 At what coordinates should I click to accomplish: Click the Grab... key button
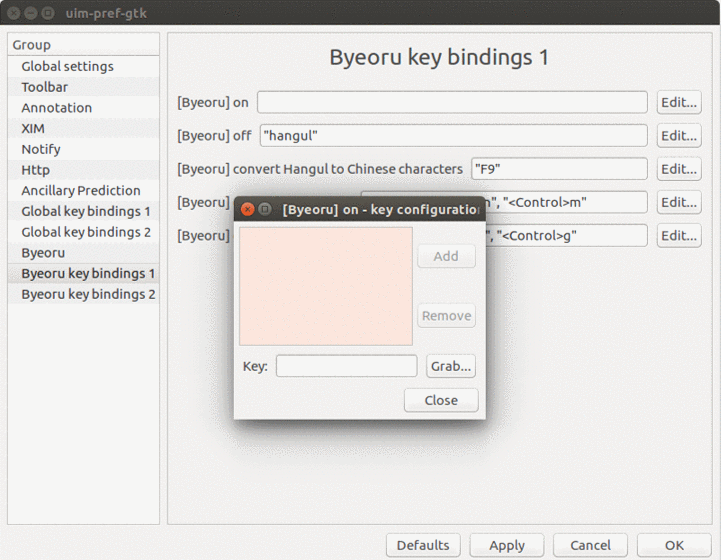(x=450, y=366)
